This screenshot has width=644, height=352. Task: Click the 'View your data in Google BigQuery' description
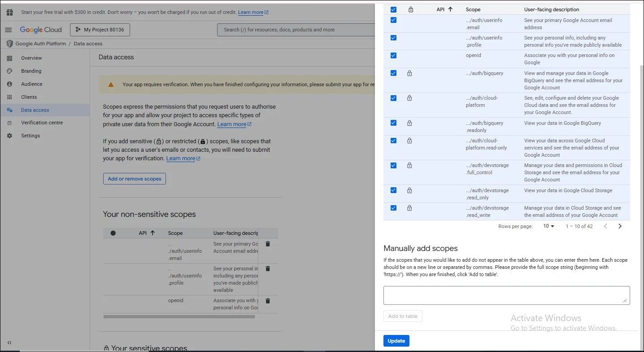coord(562,123)
